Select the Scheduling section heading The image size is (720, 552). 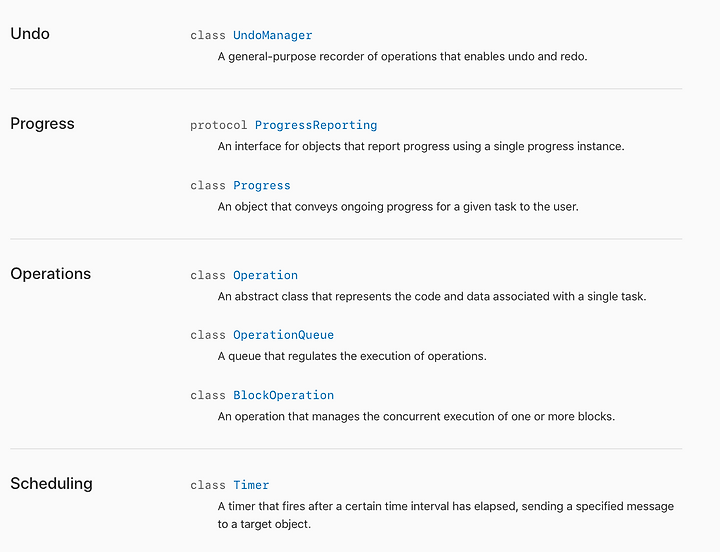tap(51, 484)
